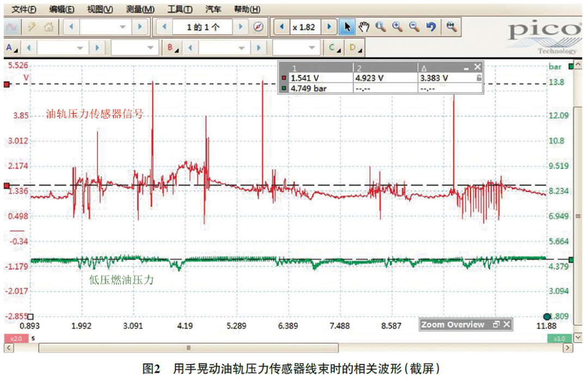Open the 编辑(E) menu
The width and height of the screenshot is (588, 383).
coord(62,9)
